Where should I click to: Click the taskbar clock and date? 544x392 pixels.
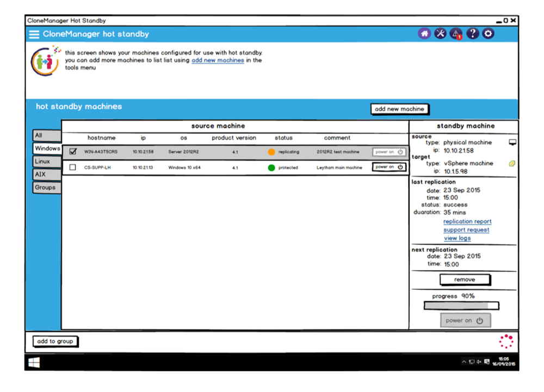coord(504,362)
